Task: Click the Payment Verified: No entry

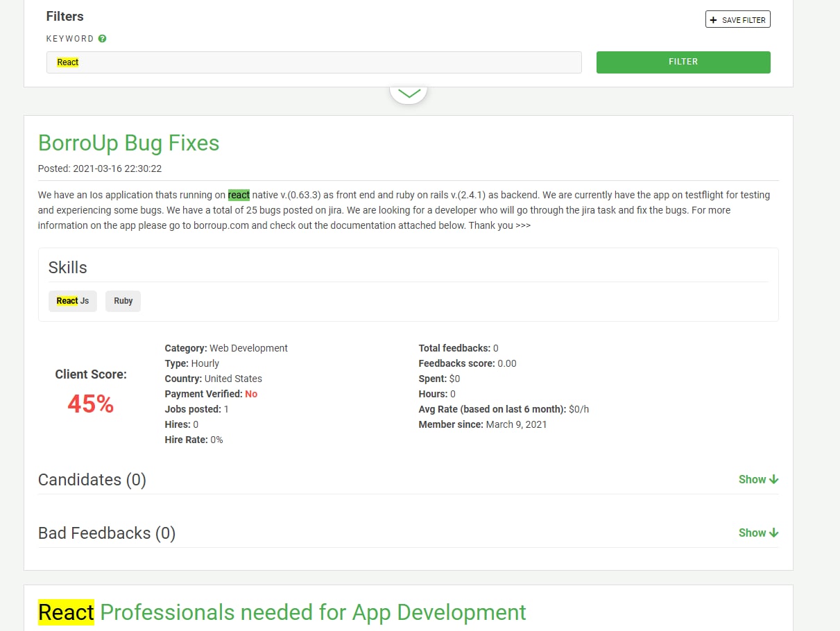Action: click(x=211, y=394)
